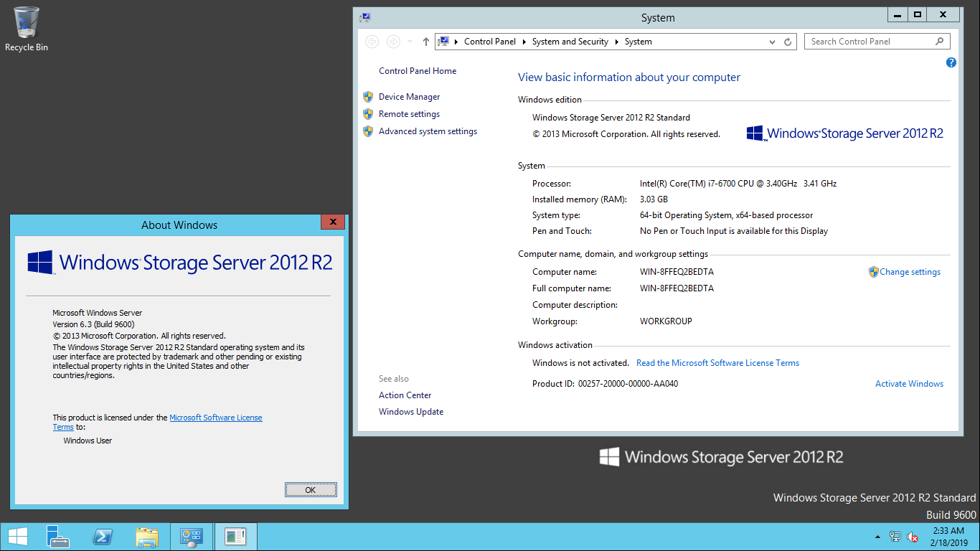Open the System window's title bar icon menu
The image size is (980, 551).
click(365, 17)
